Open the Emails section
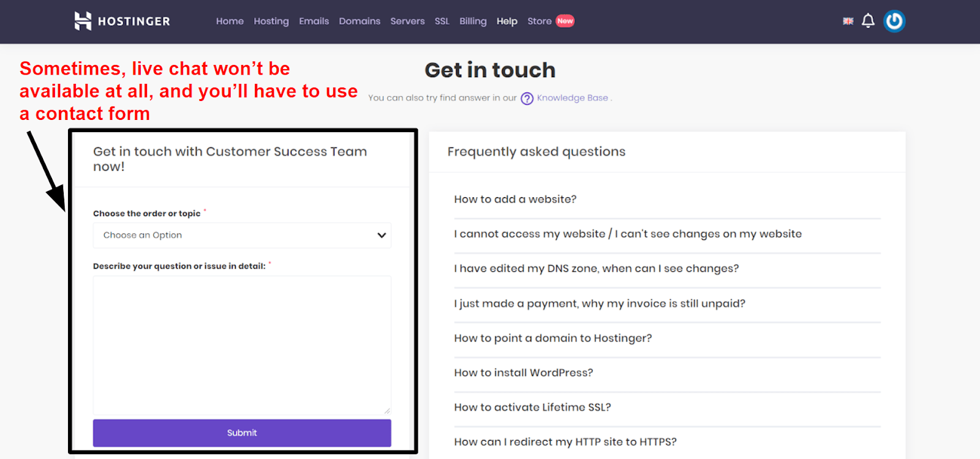Image resolution: width=980 pixels, height=459 pixels. click(x=314, y=21)
